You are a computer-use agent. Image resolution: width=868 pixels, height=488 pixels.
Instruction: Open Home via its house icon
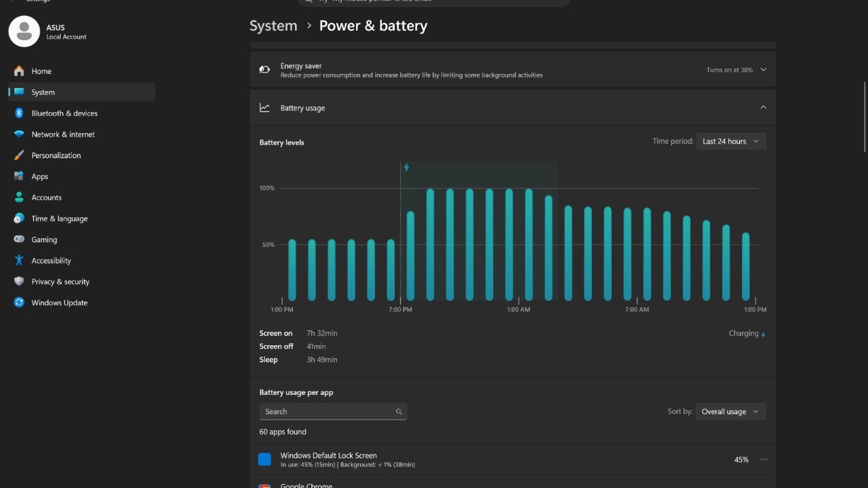tap(19, 71)
